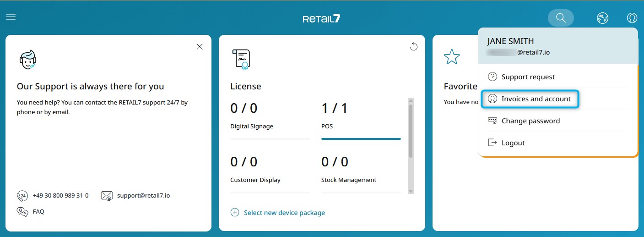
Task: Click the support agent headset icon
Action: [27, 59]
